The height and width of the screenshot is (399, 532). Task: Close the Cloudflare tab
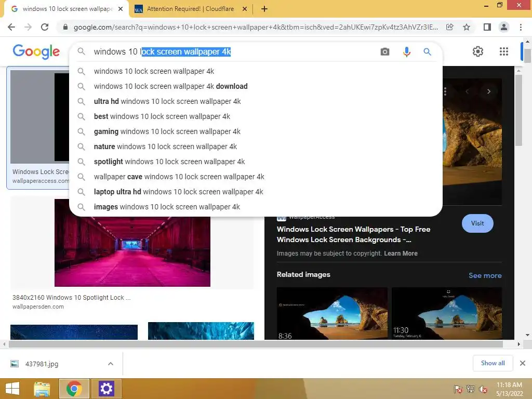(245, 9)
